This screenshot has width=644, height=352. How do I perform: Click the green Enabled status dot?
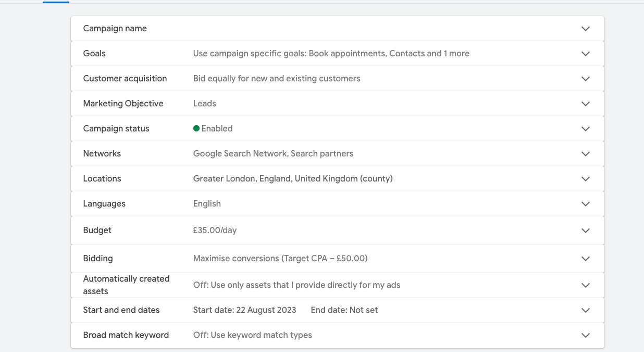coord(196,128)
